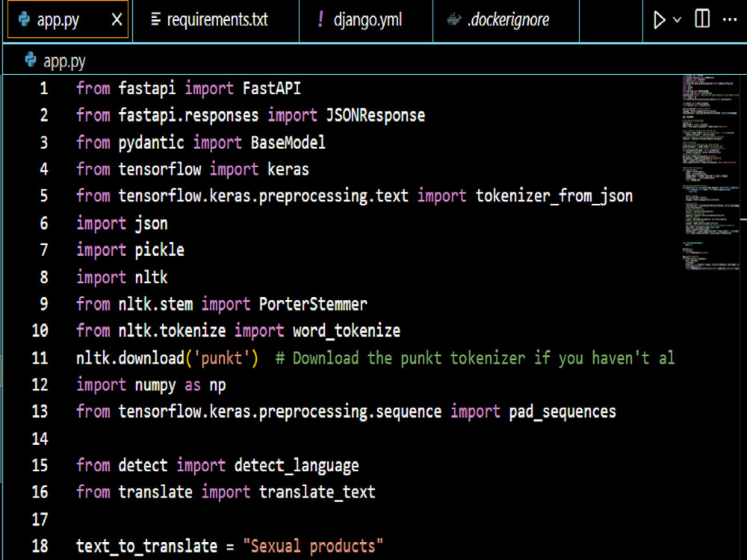This screenshot has width=747, height=560.
Task: Split the editor using the split icon
Action: coord(701,19)
